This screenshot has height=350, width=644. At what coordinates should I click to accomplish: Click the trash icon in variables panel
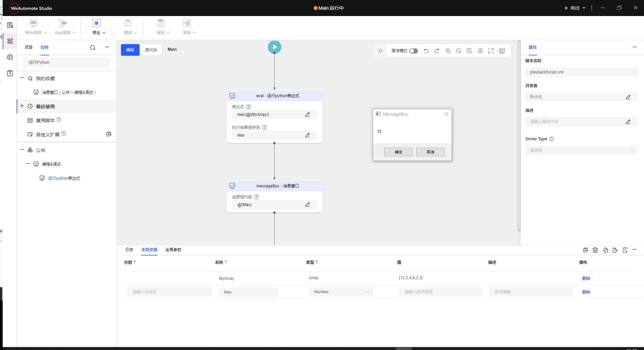[595, 250]
